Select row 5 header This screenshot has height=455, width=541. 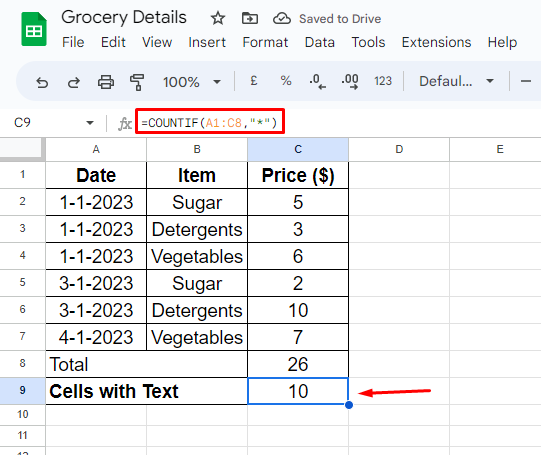coord(22,283)
